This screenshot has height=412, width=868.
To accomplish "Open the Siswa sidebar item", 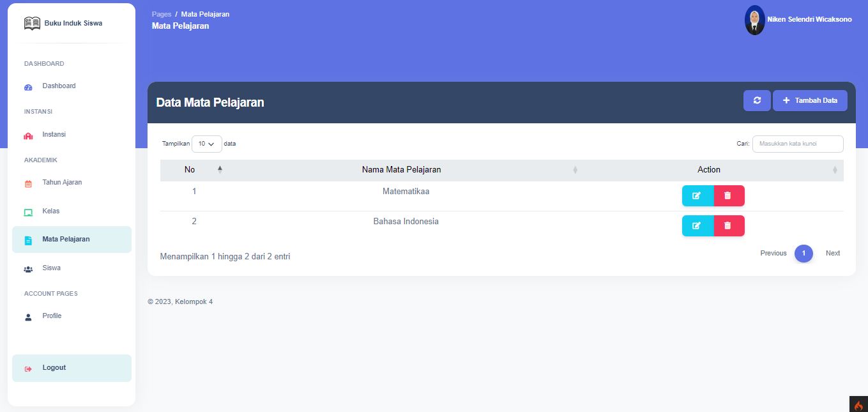I will click(x=51, y=268).
